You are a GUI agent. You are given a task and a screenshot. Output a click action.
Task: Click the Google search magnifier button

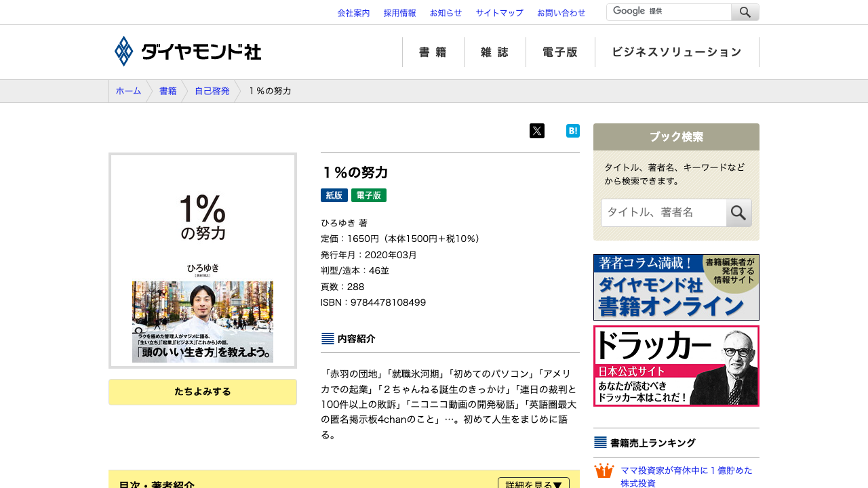coord(745,12)
